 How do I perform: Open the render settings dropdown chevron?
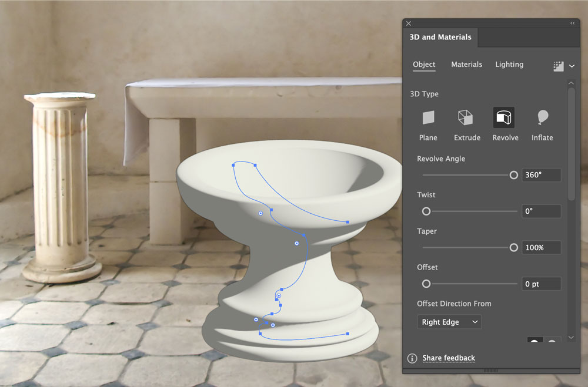point(572,66)
